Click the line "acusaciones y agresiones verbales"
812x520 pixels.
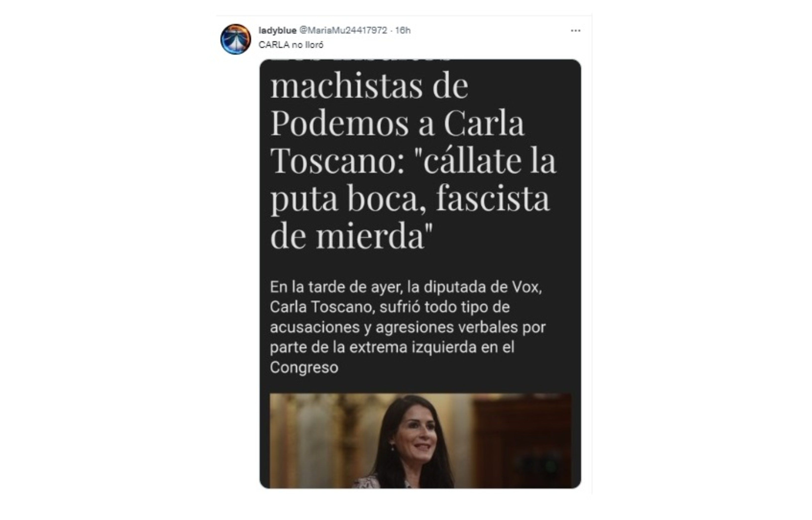[394, 327]
